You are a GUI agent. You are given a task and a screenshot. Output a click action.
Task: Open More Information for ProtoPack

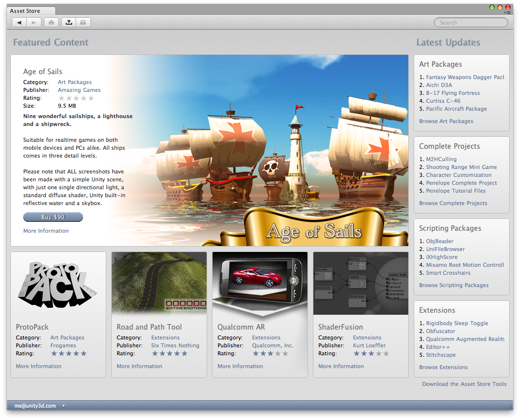(39, 366)
